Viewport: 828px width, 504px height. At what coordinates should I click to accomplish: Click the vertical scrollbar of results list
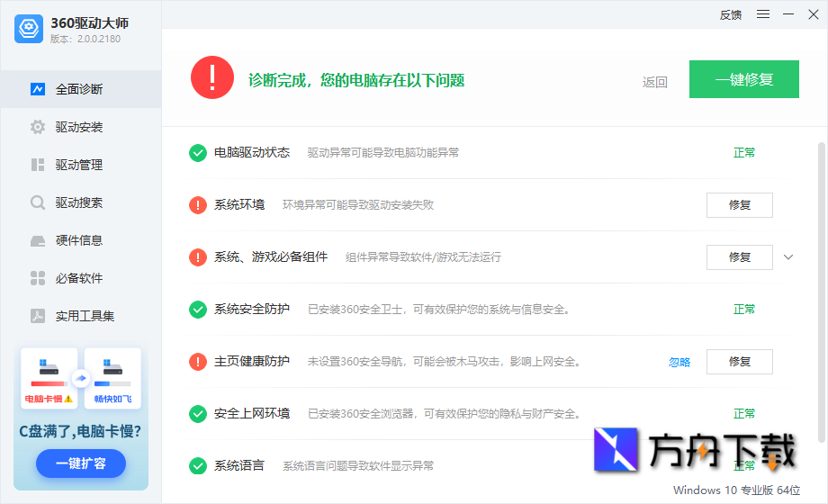pos(821,292)
